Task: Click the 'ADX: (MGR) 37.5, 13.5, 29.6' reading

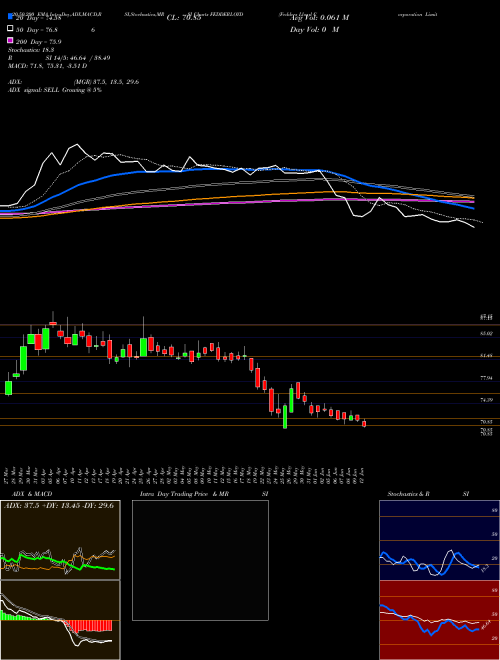Action: coord(74,82)
